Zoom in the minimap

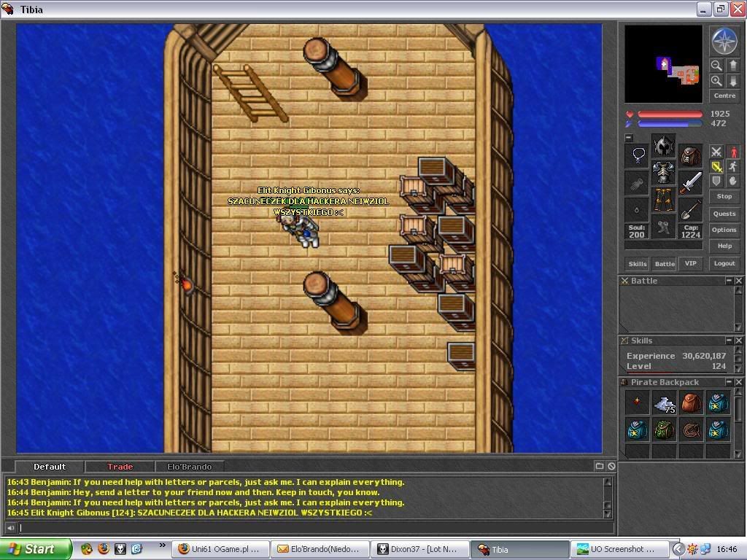[716, 81]
